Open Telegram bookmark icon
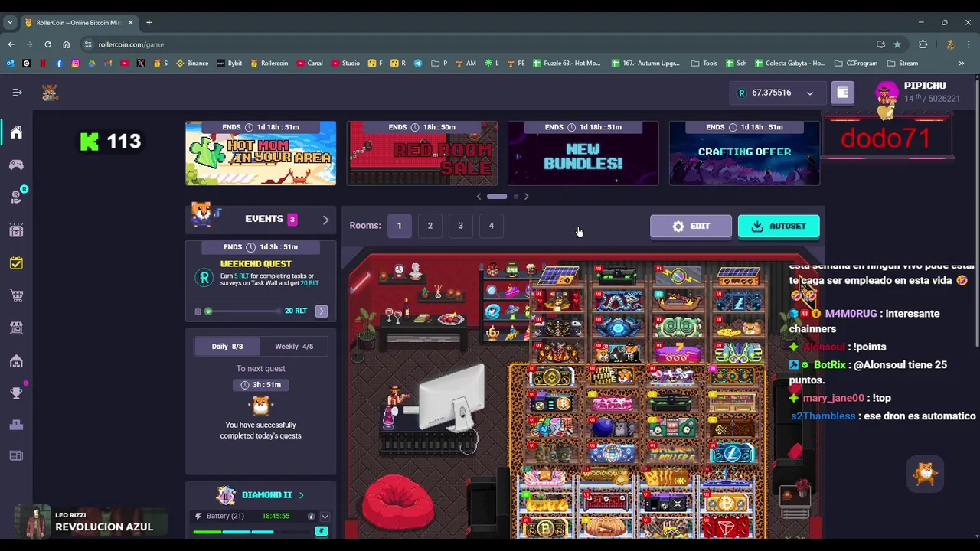Screen dimensions: 980x551 click(417, 63)
